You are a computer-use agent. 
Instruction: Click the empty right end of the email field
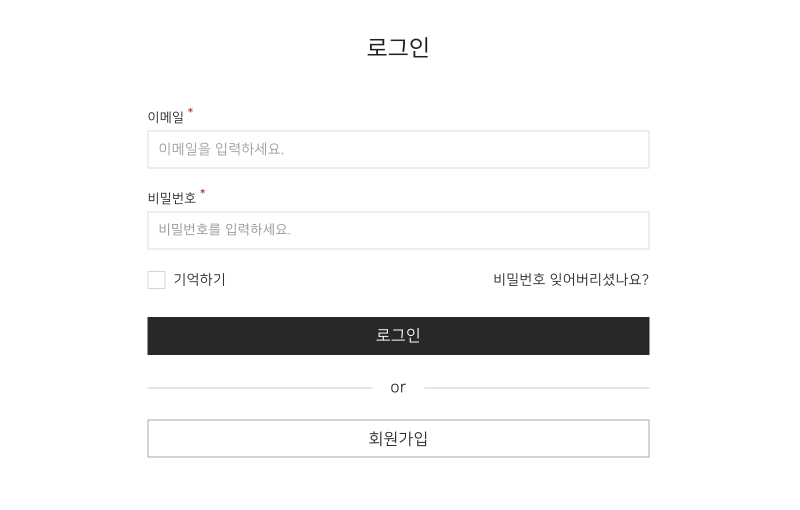(620, 149)
